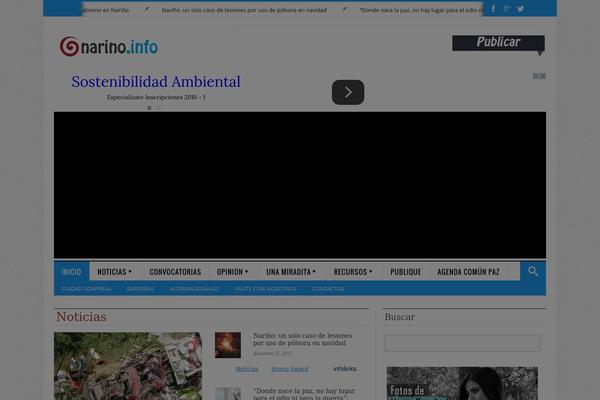Open the Ciudad Sorpresa submenu link
This screenshot has height=400, width=600.
click(86, 289)
